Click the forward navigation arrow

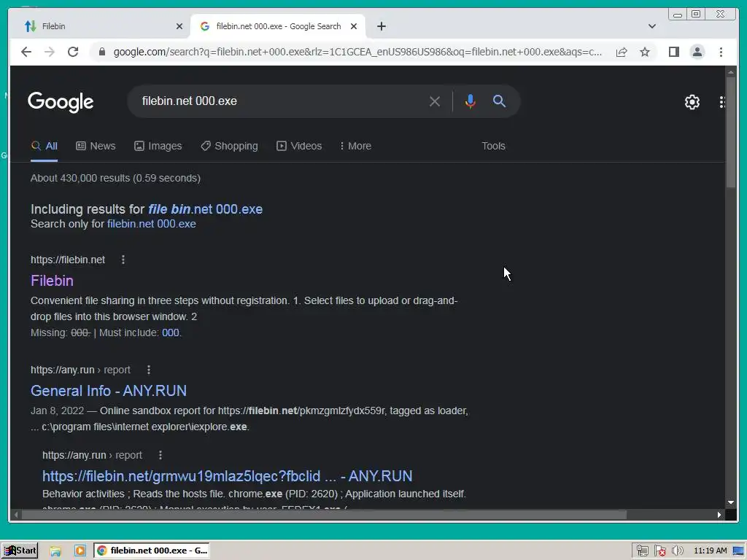point(50,52)
